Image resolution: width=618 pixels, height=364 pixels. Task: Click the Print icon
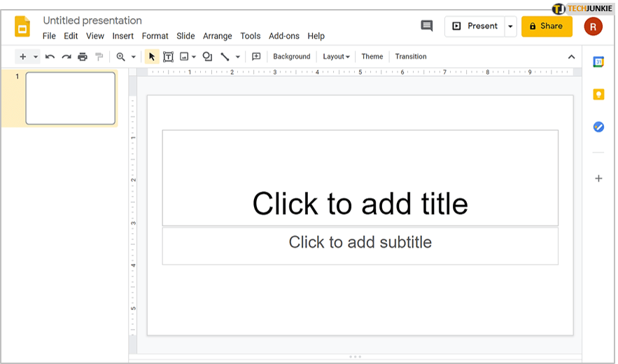pos(83,57)
